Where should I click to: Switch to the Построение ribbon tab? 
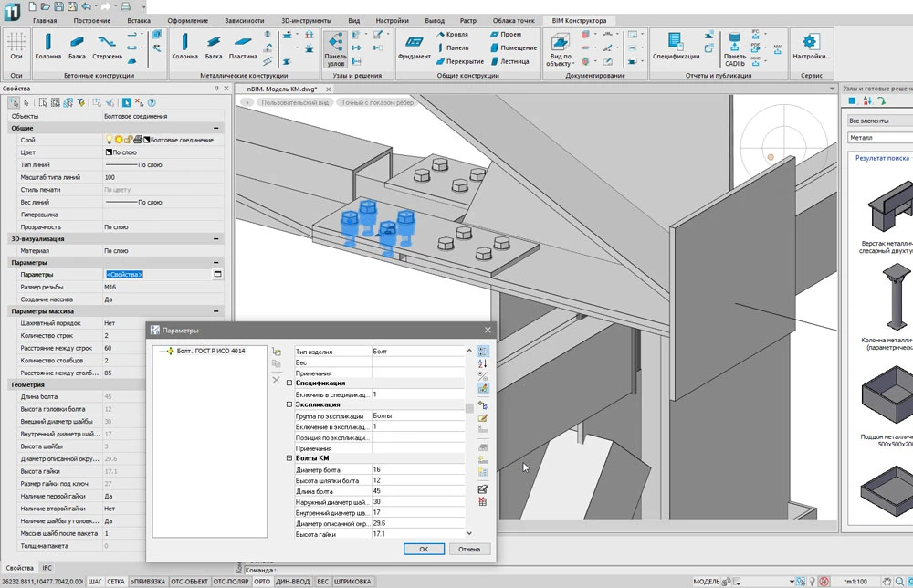[92, 20]
